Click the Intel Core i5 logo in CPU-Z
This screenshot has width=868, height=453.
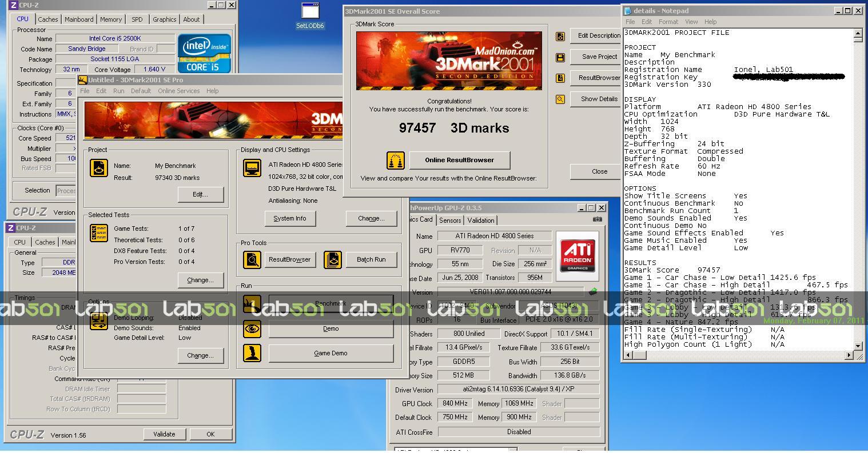pos(204,53)
